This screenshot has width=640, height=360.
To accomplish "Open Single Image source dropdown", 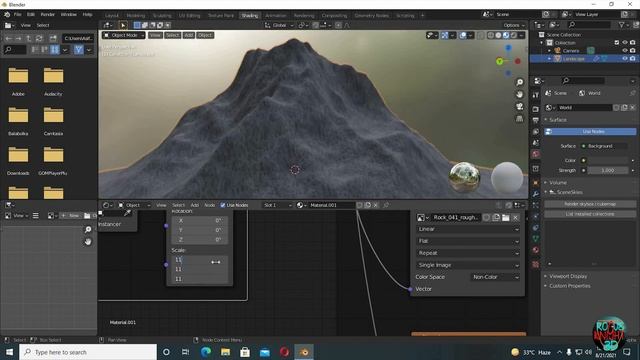I will [468, 265].
